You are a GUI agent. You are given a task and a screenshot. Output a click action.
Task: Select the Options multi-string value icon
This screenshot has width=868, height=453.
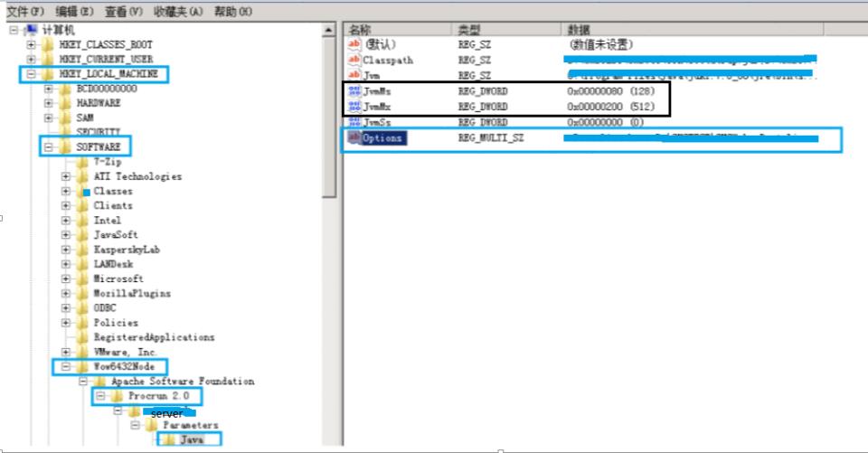(354, 137)
